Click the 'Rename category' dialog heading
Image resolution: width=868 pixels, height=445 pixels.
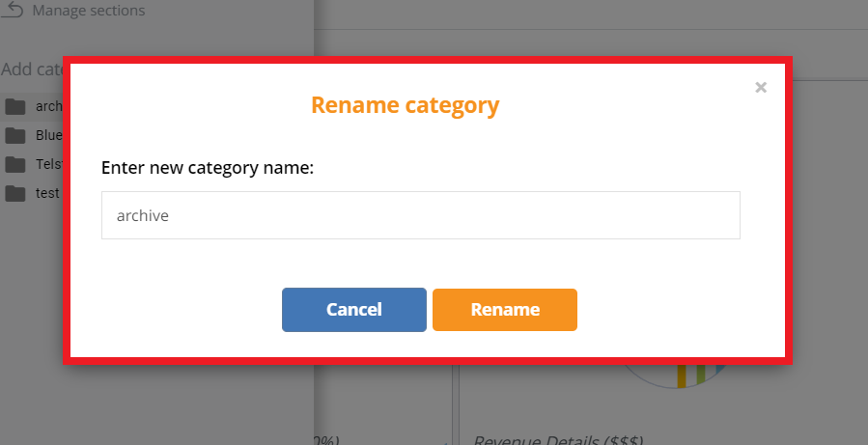pyautogui.click(x=405, y=105)
